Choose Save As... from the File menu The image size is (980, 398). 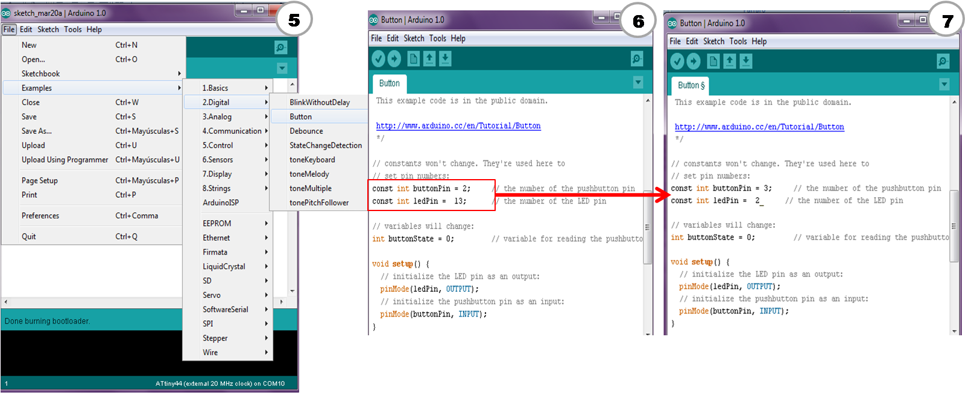click(x=92, y=131)
